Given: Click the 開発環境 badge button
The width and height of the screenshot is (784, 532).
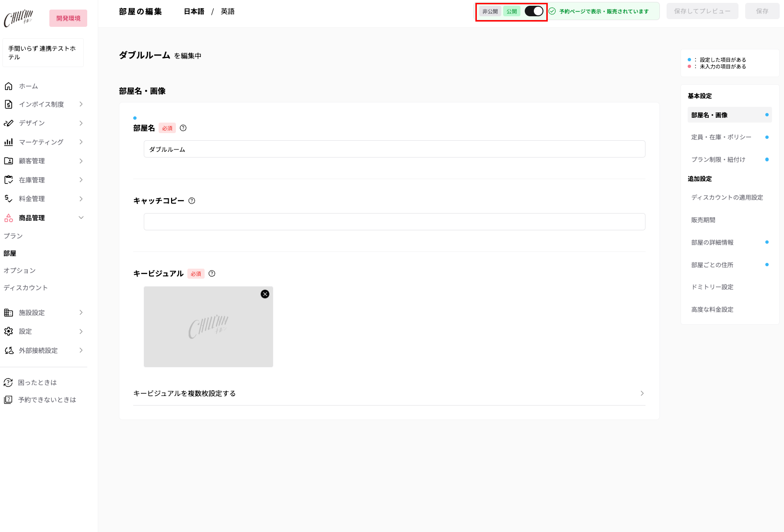Looking at the screenshot, I should click(x=68, y=18).
